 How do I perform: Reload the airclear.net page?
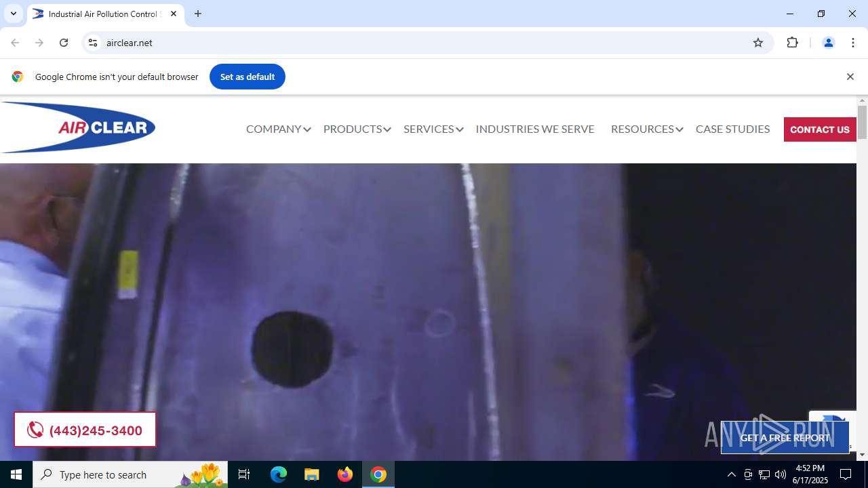(64, 43)
